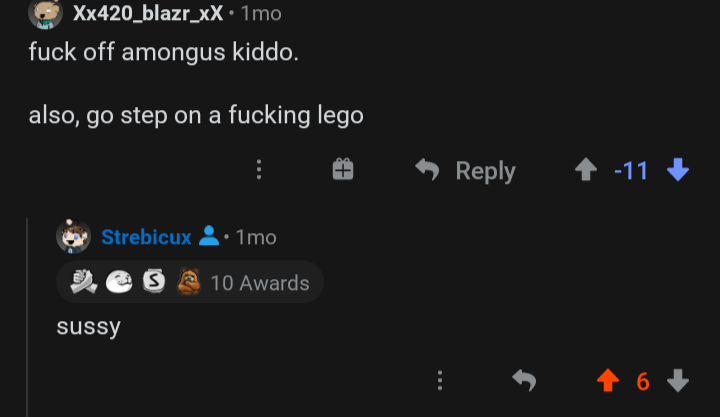The image size is (720, 417).
Task: Click the blue person badge beside Strebicux
Action: pyautogui.click(x=209, y=237)
